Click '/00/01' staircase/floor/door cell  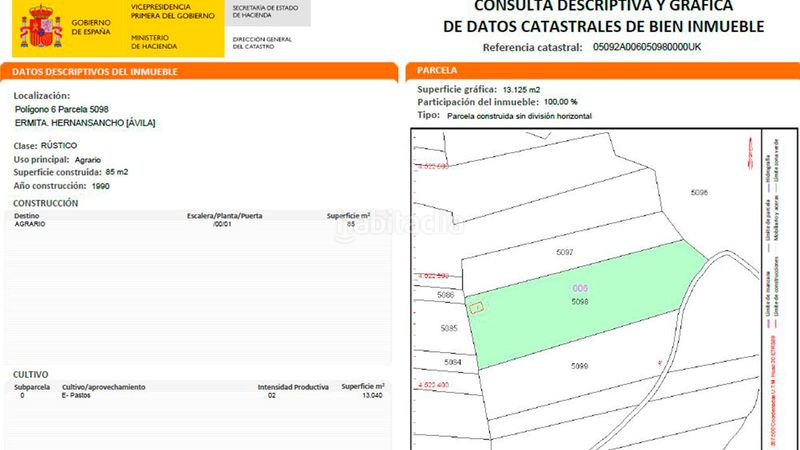[x=222, y=224]
